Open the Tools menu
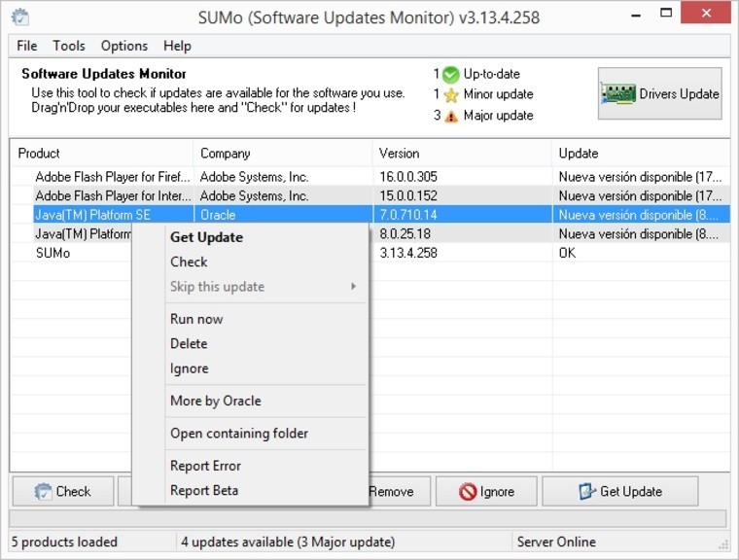739x560 pixels. [69, 46]
